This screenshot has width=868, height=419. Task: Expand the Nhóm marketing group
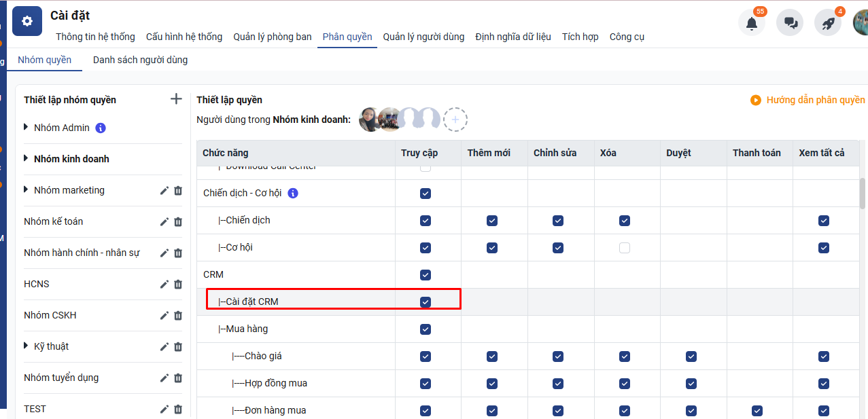point(27,190)
